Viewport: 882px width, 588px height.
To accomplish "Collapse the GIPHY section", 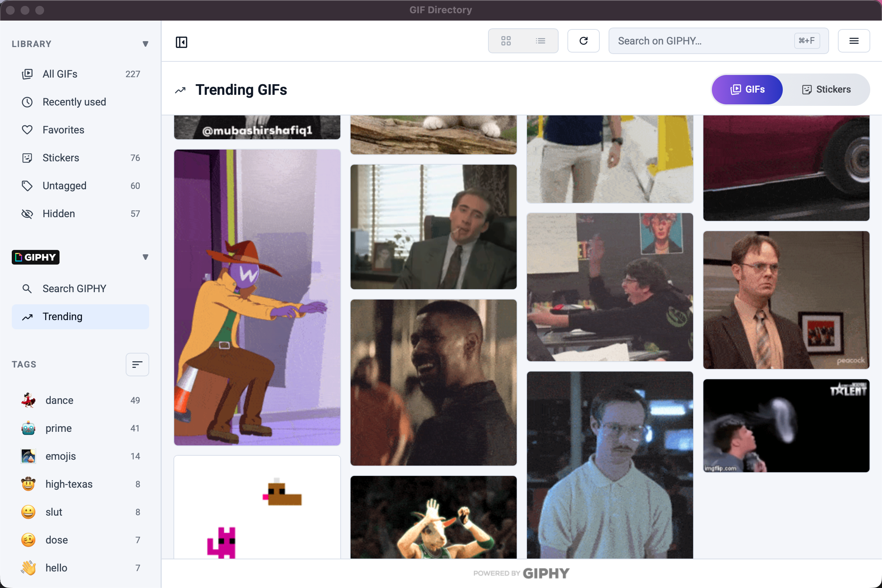I will (146, 257).
